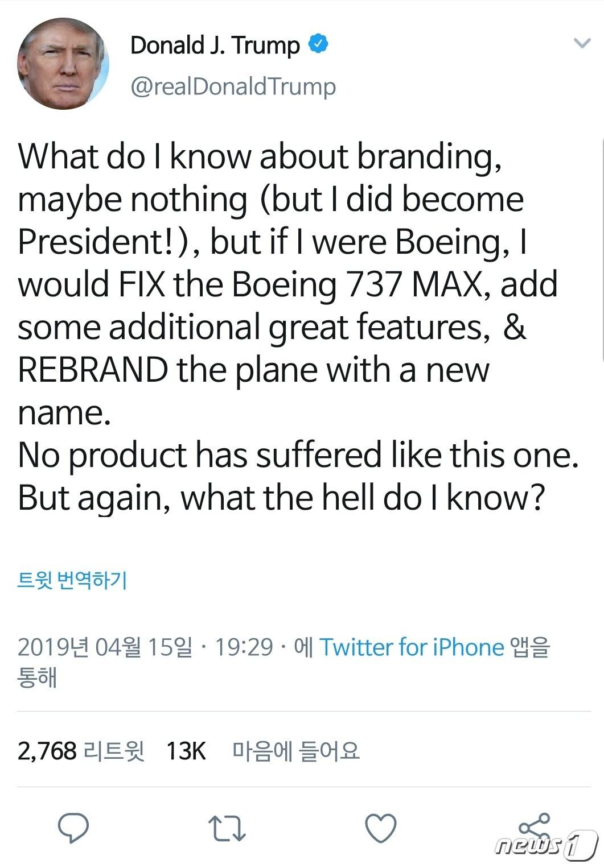Open the tweet options chevron menu
The width and height of the screenshot is (604, 868).
pyautogui.click(x=582, y=43)
